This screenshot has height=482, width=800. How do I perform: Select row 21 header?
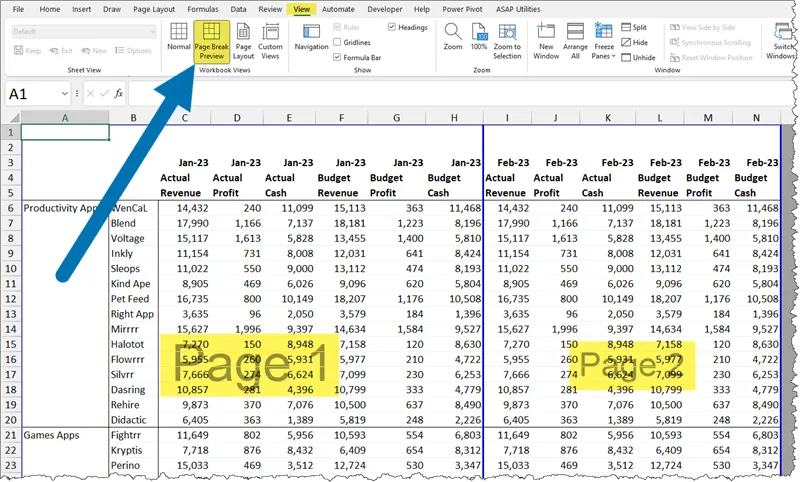tap(11, 436)
